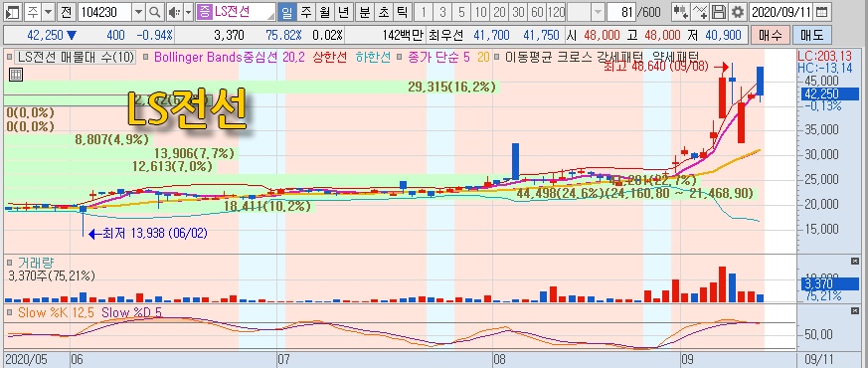Switch to second '초' chart period
Image resolution: width=868 pixels, height=368 pixels.
(383, 12)
